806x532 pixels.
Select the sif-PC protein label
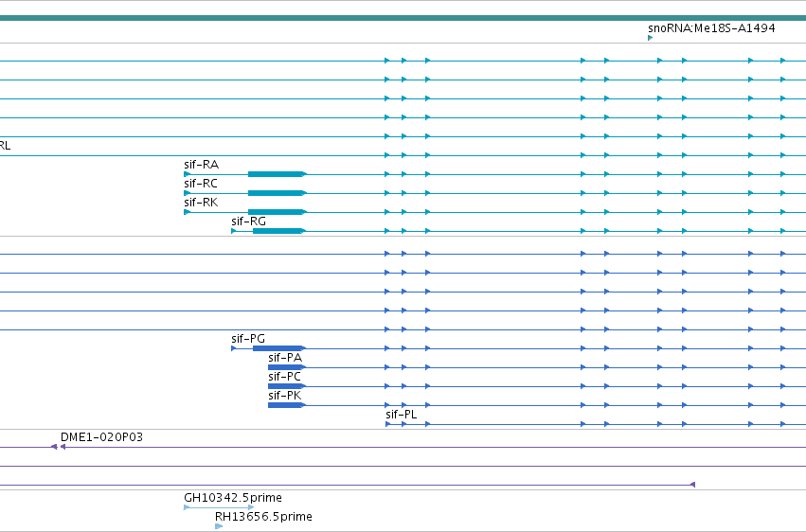pos(284,377)
